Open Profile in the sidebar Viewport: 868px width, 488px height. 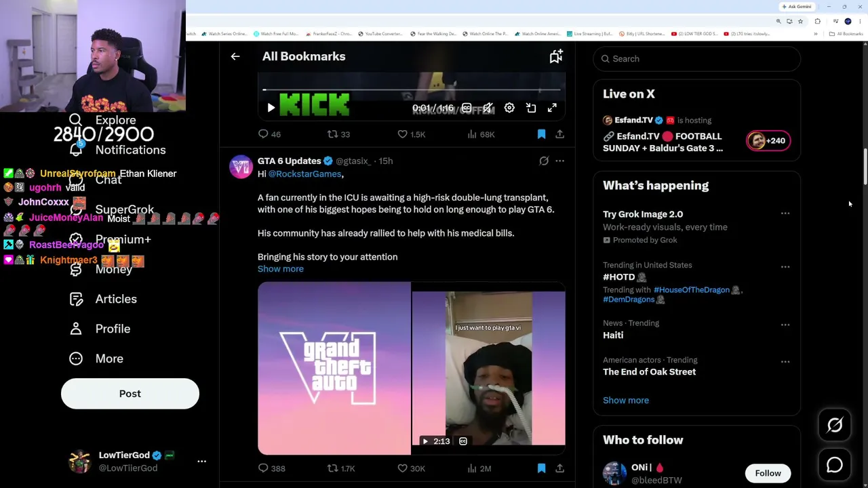click(x=100, y=329)
